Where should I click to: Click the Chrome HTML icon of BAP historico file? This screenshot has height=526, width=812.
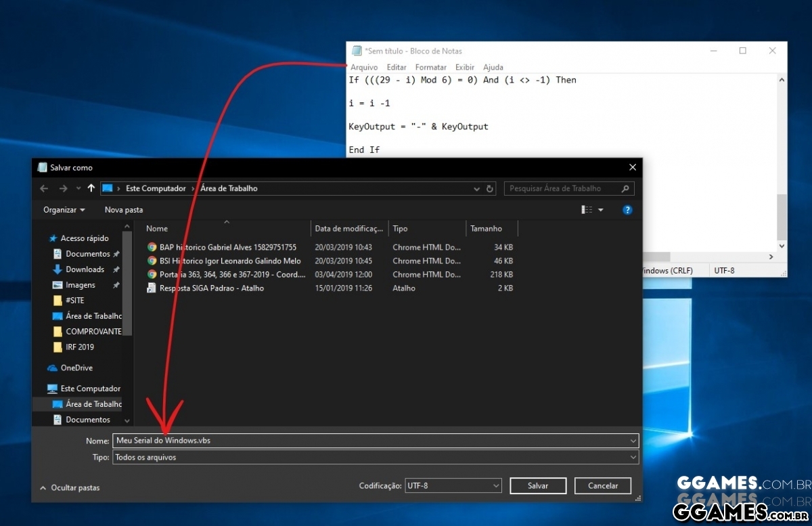click(x=150, y=247)
